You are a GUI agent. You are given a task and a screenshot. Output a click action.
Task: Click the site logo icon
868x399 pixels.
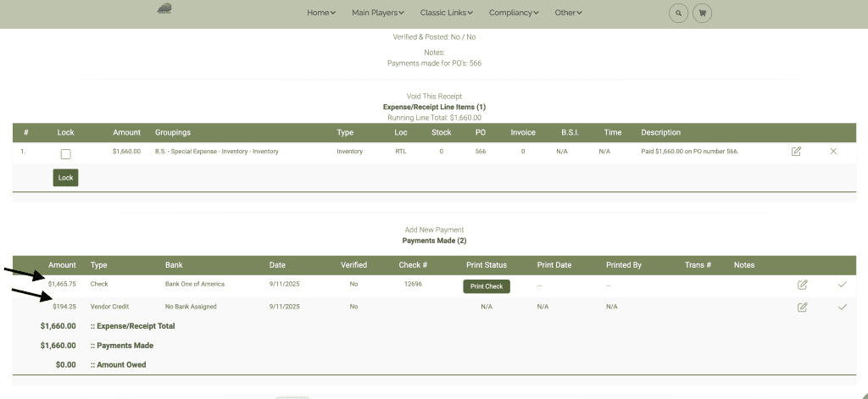tap(164, 9)
